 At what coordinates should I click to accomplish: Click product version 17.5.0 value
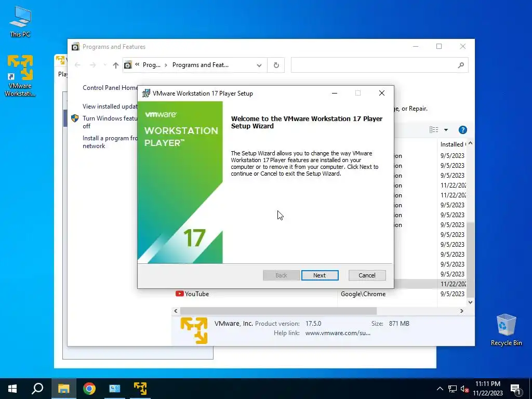coord(313,324)
